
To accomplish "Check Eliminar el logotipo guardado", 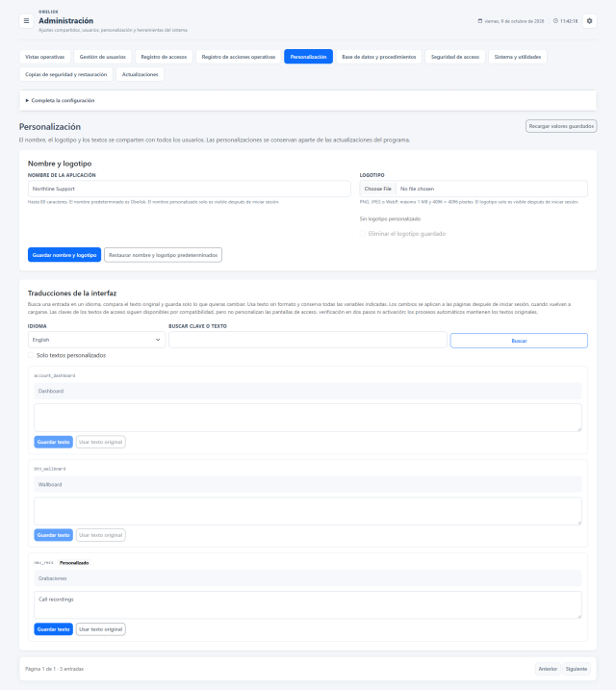I will [363, 234].
